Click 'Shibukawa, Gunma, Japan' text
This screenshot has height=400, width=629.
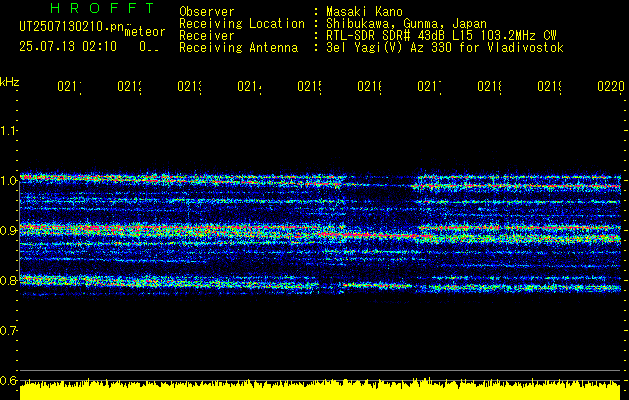click(x=406, y=24)
